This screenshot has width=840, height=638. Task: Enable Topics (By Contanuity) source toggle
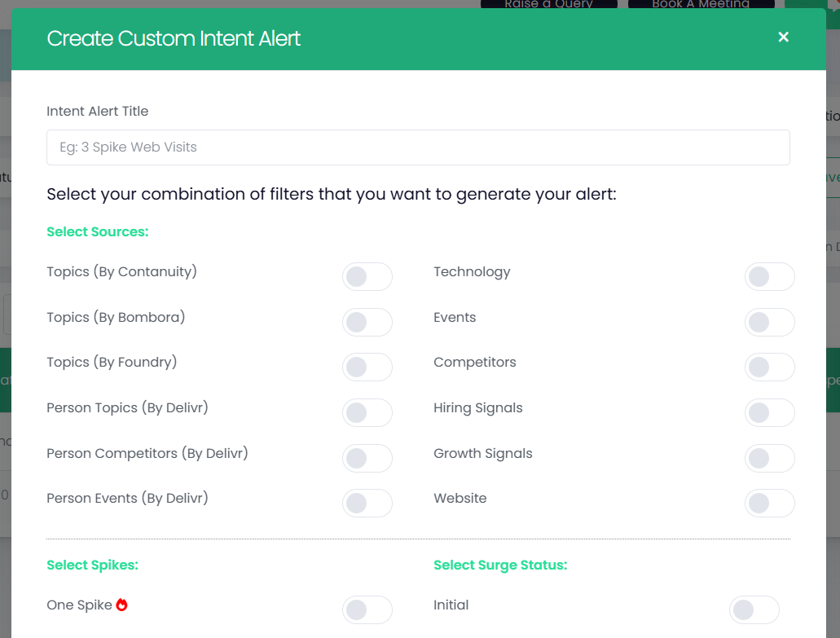click(x=367, y=277)
